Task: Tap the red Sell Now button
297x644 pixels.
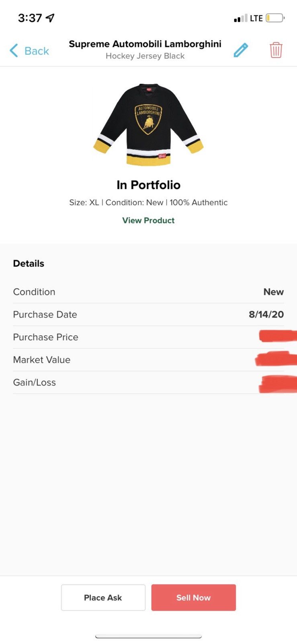Action: pyautogui.click(x=194, y=598)
